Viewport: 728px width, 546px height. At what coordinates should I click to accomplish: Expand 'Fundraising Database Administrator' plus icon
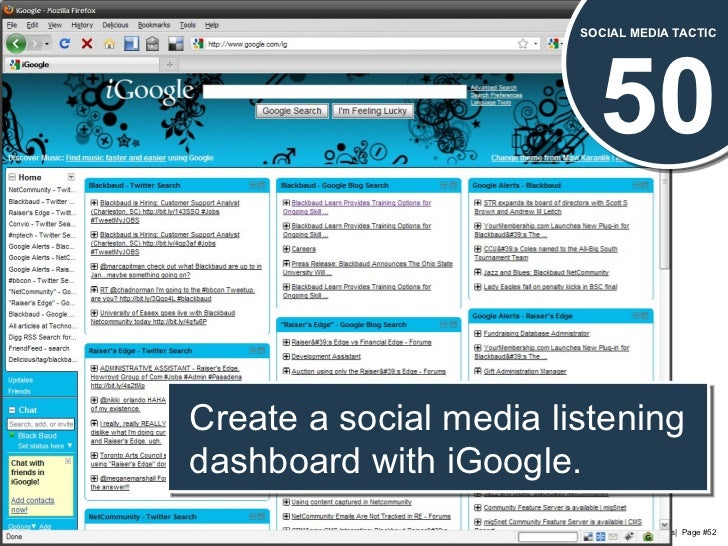(477, 333)
